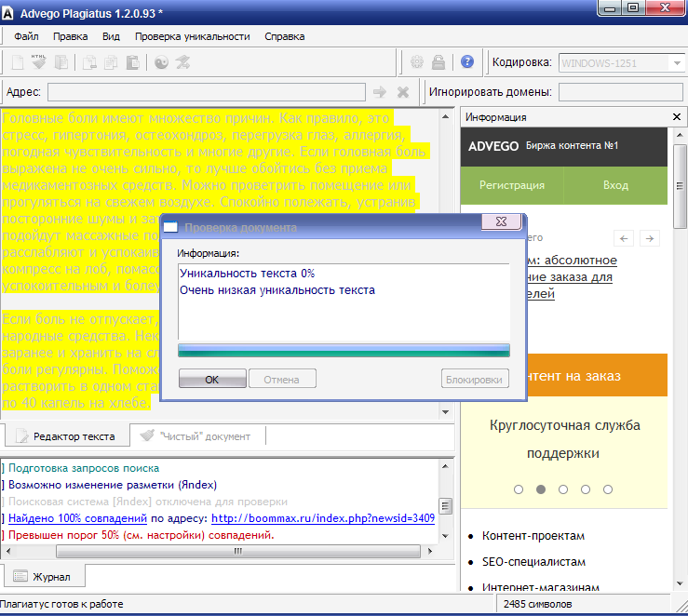Click the blue help question mark icon
688x616 pixels.
pos(467,62)
